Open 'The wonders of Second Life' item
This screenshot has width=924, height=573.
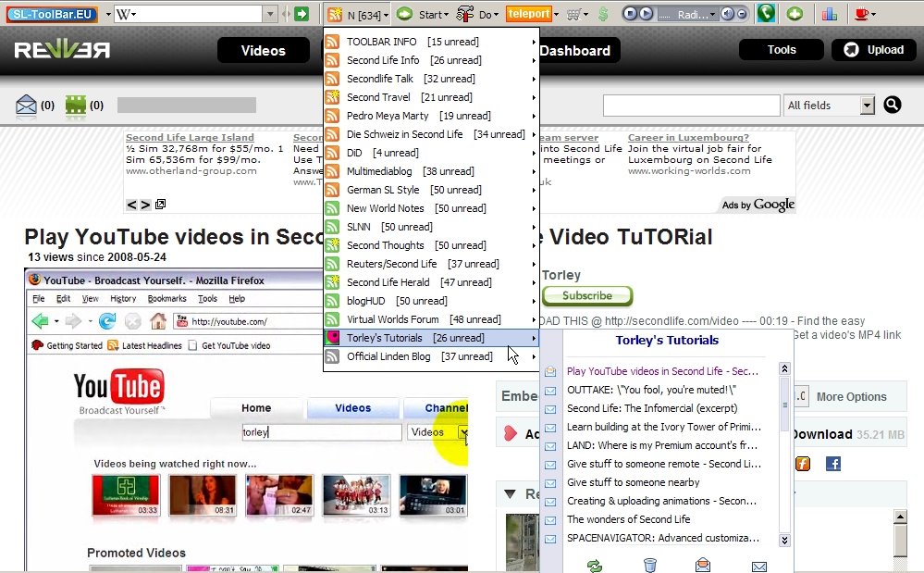[629, 519]
